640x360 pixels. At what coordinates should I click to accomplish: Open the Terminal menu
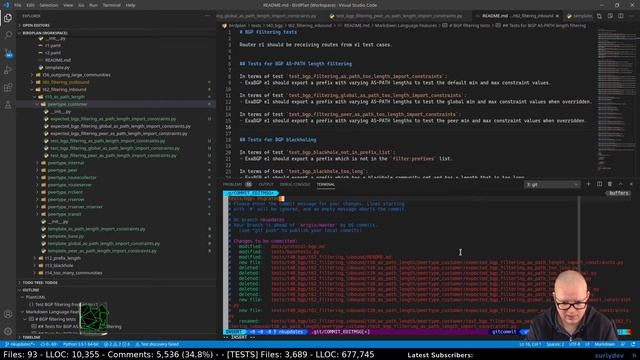[111, 5]
